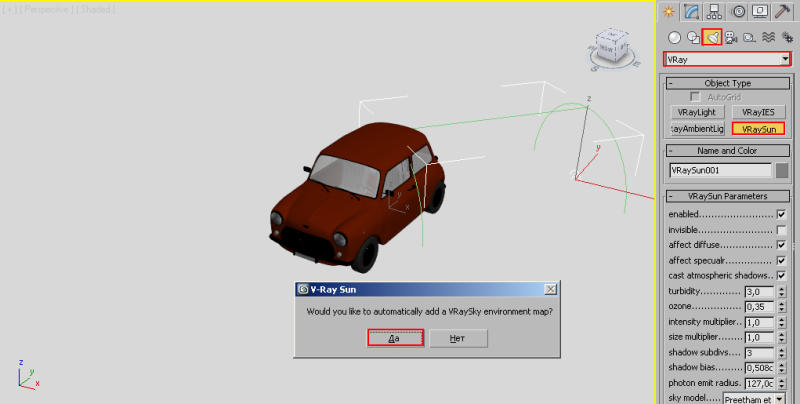Image resolution: width=800 pixels, height=404 pixels.
Task: Open the Motion panel tab
Action: (x=738, y=11)
